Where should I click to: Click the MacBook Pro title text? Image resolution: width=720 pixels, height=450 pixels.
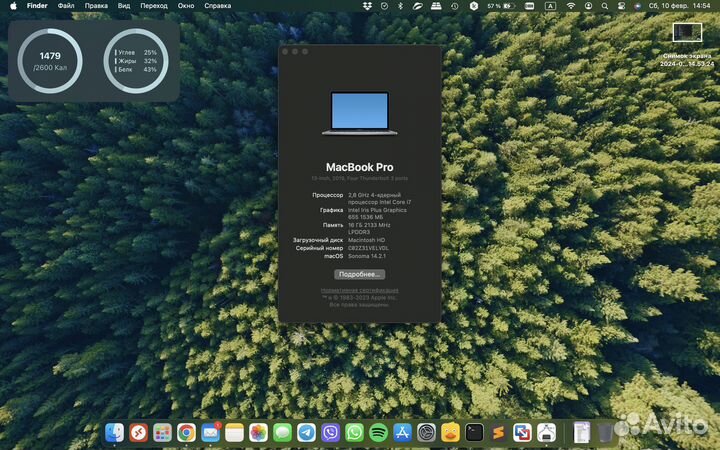pyautogui.click(x=360, y=167)
